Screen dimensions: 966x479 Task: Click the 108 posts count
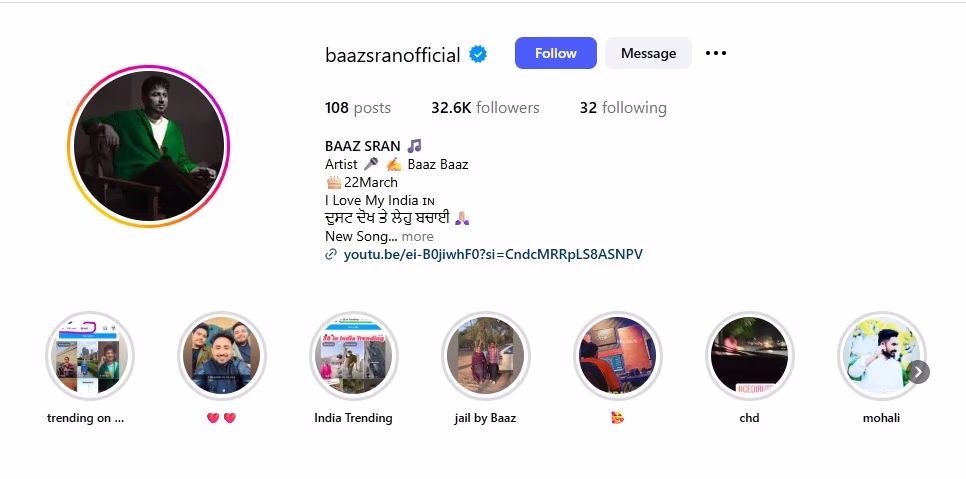click(358, 108)
